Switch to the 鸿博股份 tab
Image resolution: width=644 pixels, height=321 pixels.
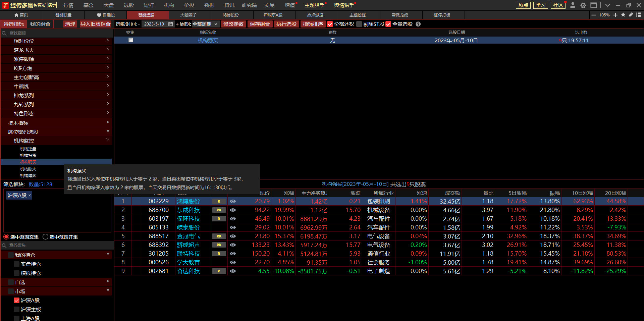tap(231, 15)
